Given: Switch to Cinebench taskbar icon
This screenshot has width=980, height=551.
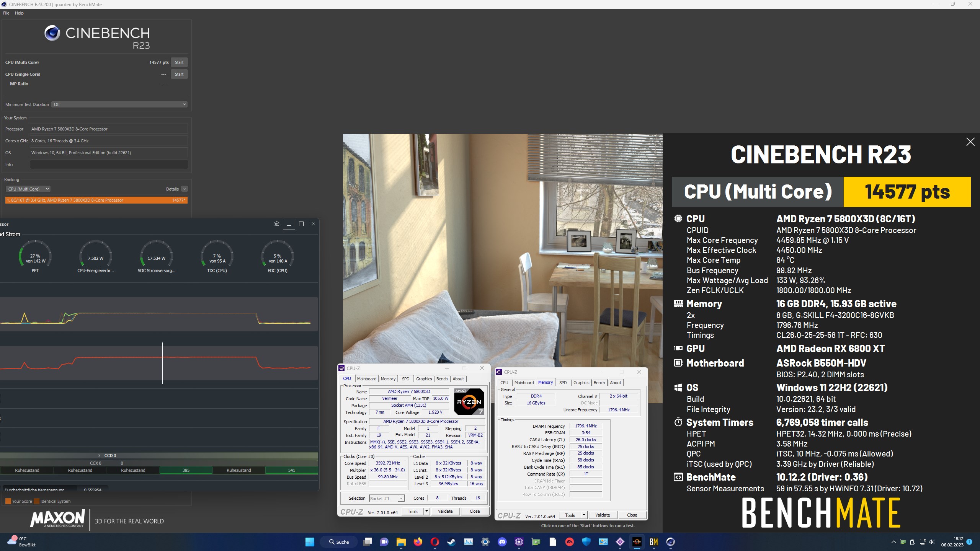Looking at the screenshot, I should pos(670,542).
